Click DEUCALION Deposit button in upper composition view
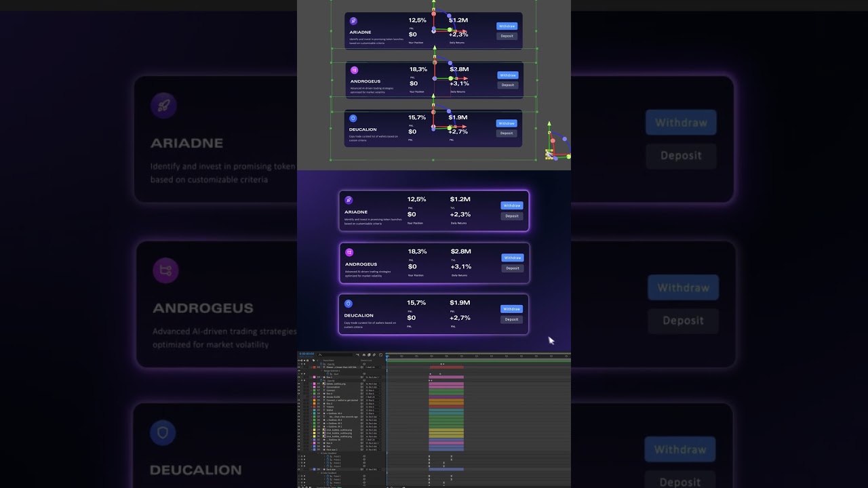The height and width of the screenshot is (488, 868). tap(507, 133)
